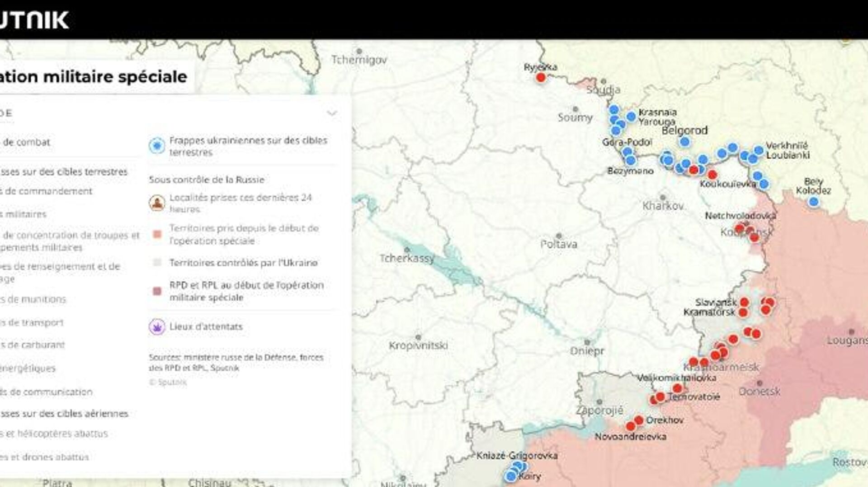Click the red marker near Koukouïevka

(x=712, y=175)
